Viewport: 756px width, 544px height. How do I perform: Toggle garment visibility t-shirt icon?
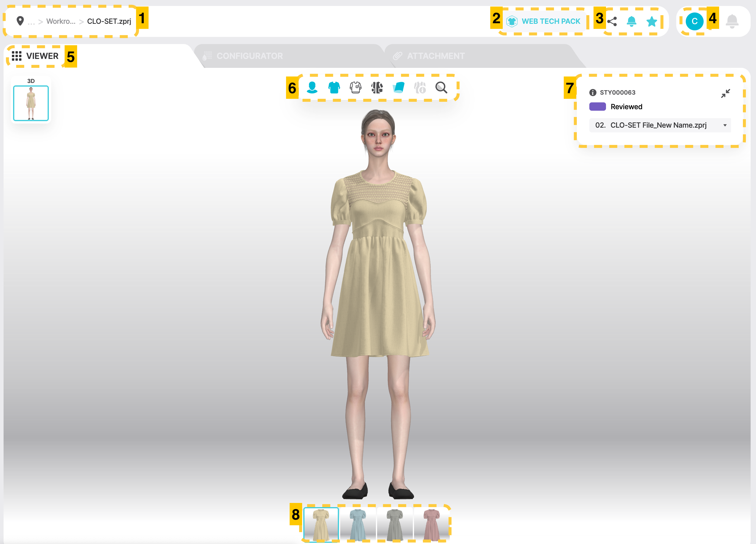tap(334, 88)
